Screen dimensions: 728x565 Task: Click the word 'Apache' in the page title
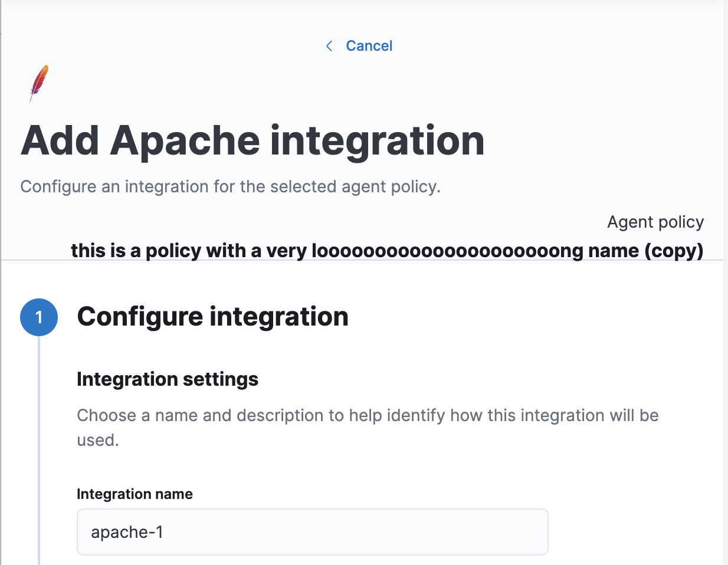pos(185,141)
